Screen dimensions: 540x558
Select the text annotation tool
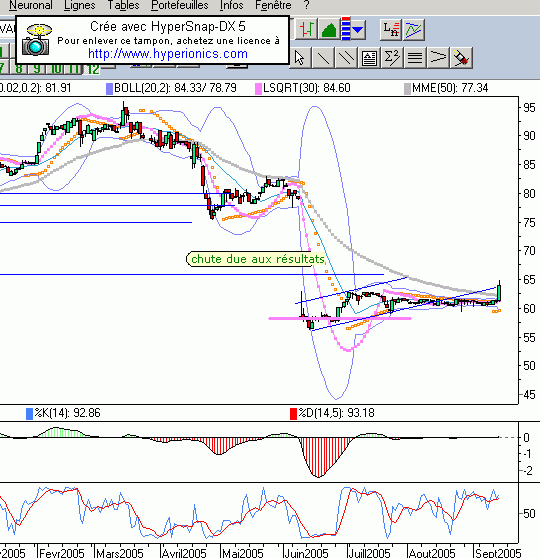pos(369,58)
